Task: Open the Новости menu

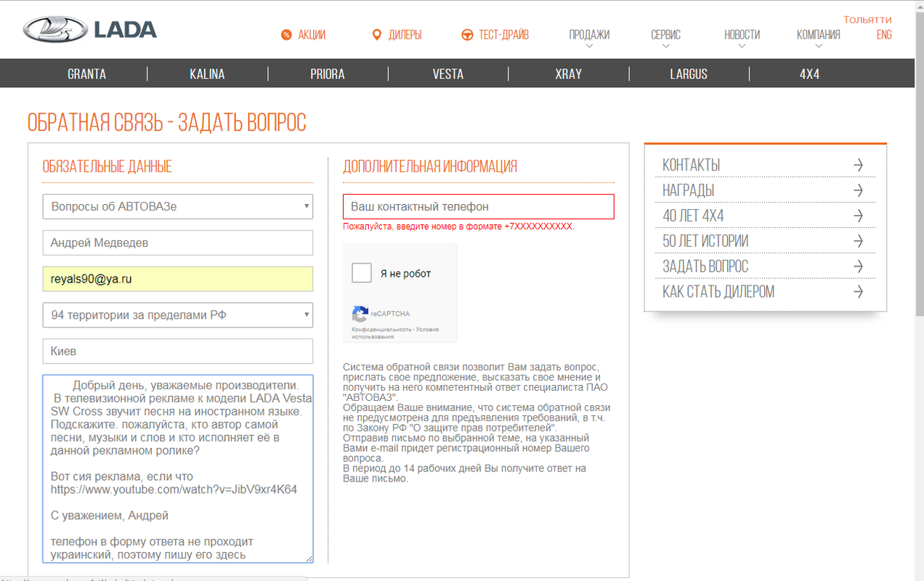Action: [x=742, y=35]
